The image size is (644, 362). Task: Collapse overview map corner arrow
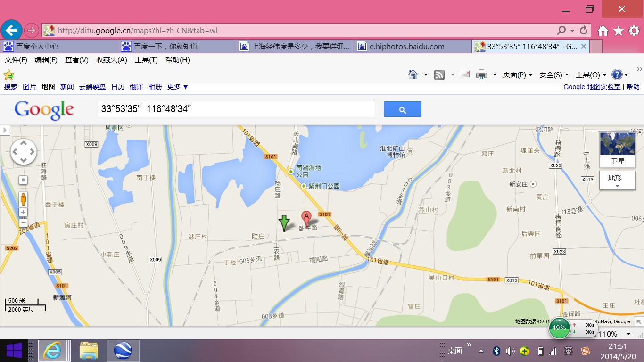pos(638,321)
